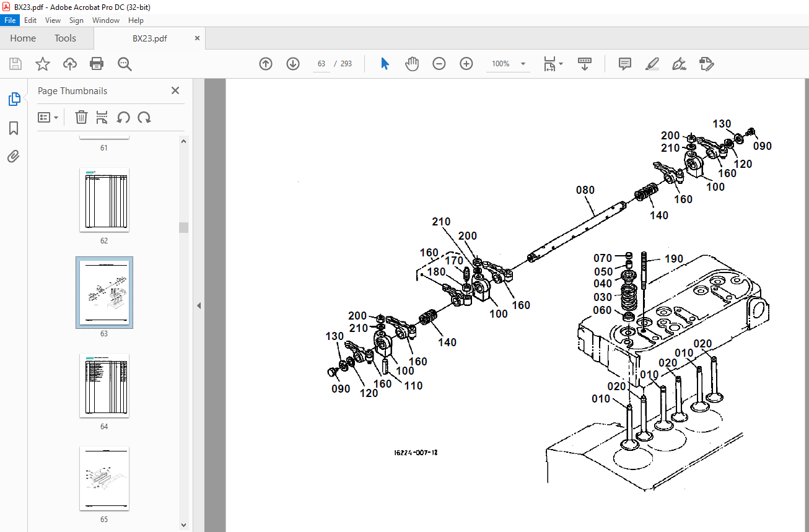Open thumbnail options dropdown menu
The height and width of the screenshot is (532, 809).
coord(48,117)
